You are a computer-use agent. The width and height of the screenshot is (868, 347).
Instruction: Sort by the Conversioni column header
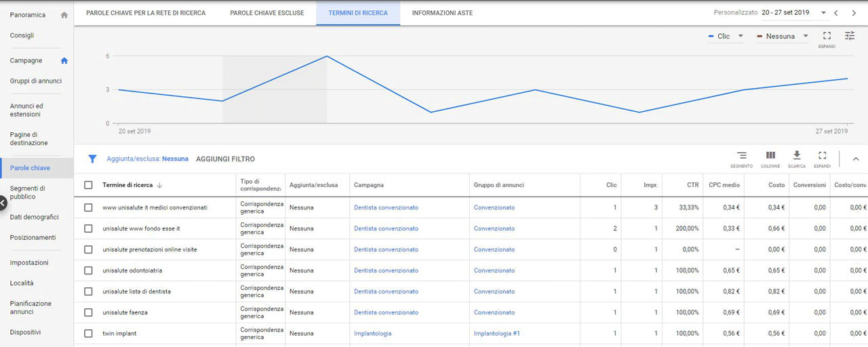pyautogui.click(x=810, y=185)
